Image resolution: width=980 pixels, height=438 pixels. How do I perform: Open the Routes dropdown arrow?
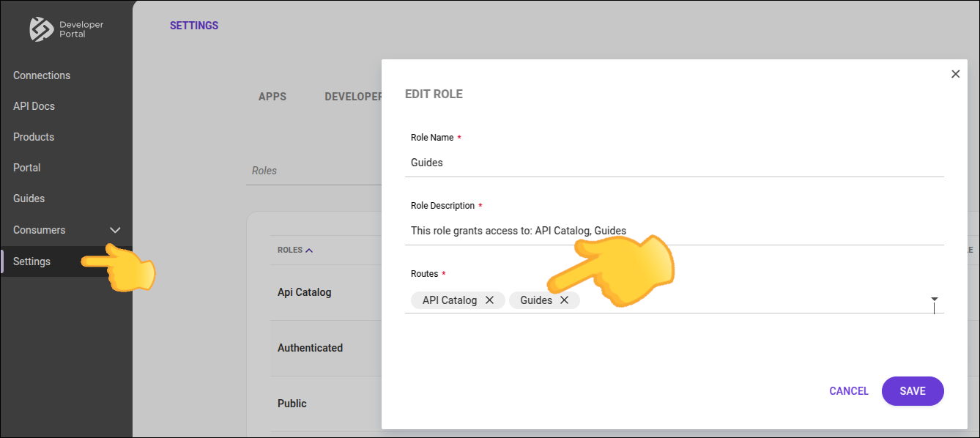click(935, 300)
